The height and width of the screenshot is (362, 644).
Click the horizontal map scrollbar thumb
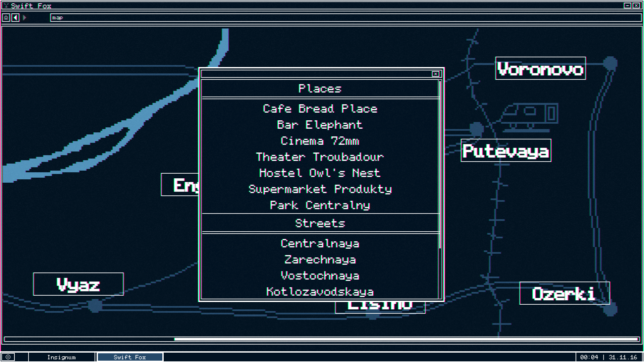coord(406,339)
